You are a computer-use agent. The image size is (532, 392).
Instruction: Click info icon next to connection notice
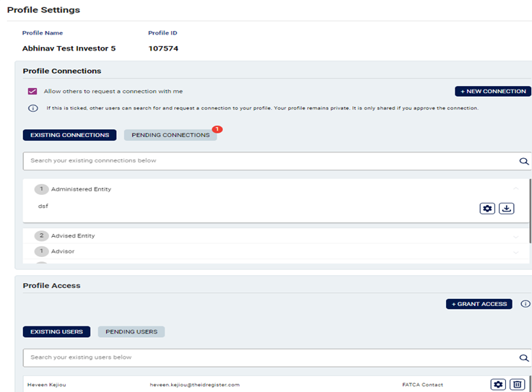[x=32, y=108]
